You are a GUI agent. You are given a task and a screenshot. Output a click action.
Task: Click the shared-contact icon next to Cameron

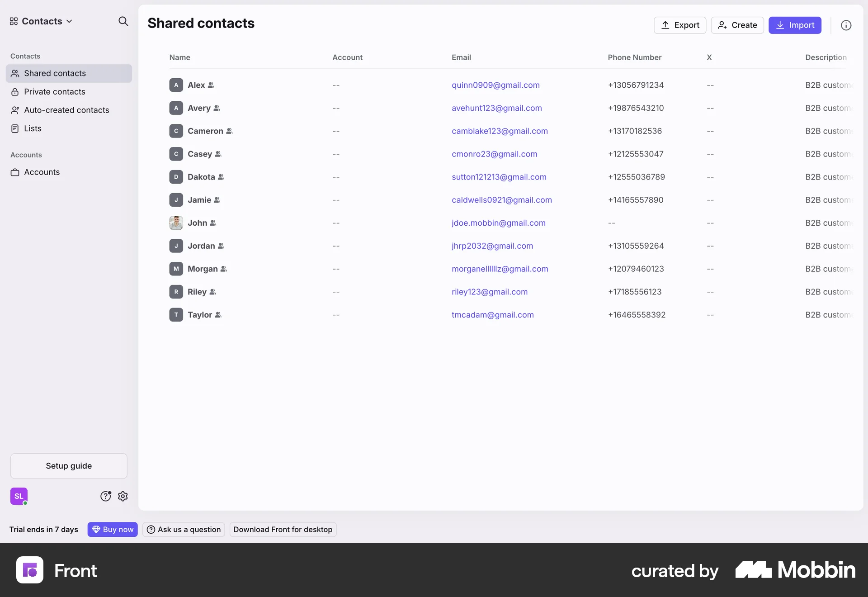point(229,131)
